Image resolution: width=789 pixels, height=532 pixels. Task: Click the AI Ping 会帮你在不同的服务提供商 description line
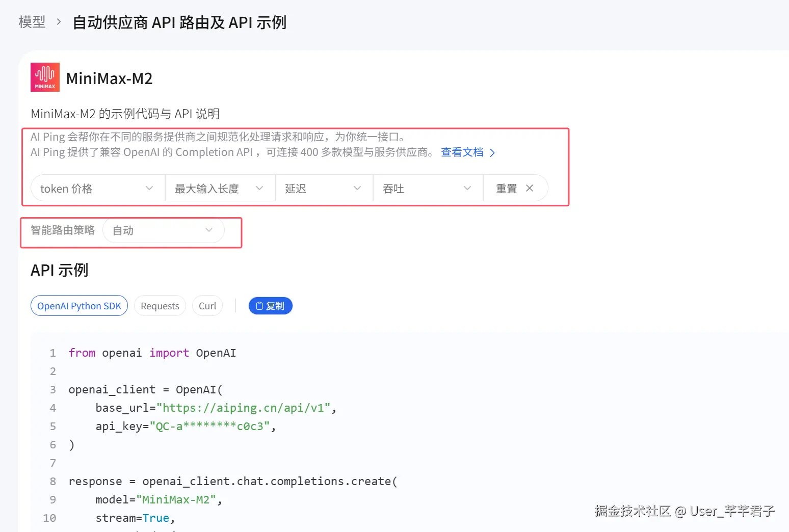218,137
